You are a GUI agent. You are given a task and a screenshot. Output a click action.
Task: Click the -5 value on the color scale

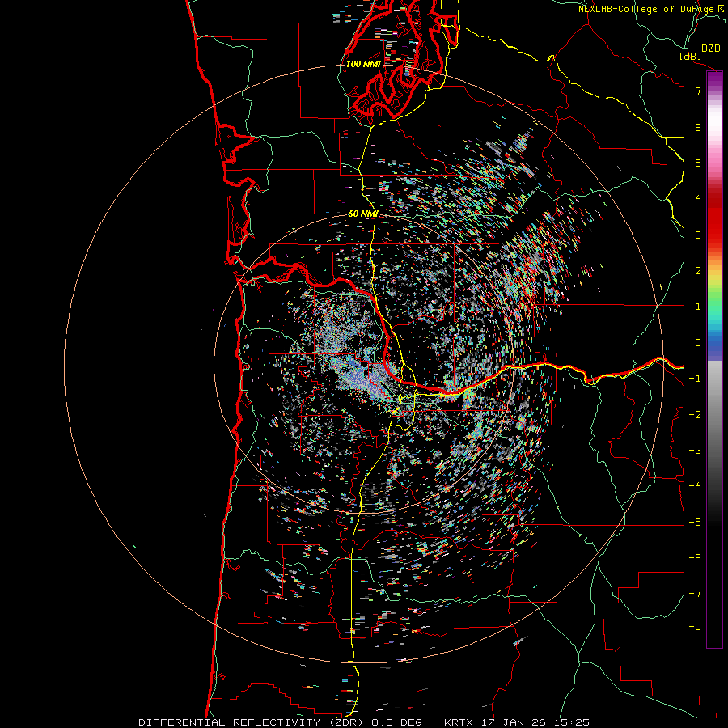point(695,523)
